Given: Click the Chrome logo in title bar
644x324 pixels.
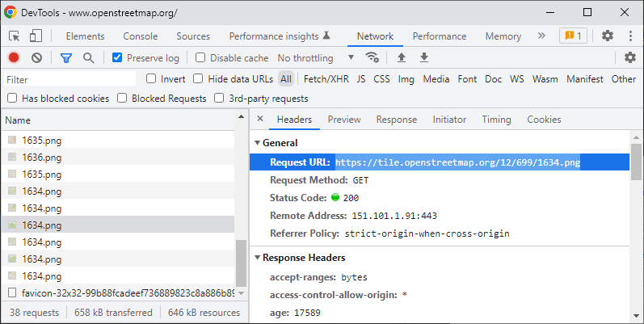Looking at the screenshot, I should pos(11,12).
